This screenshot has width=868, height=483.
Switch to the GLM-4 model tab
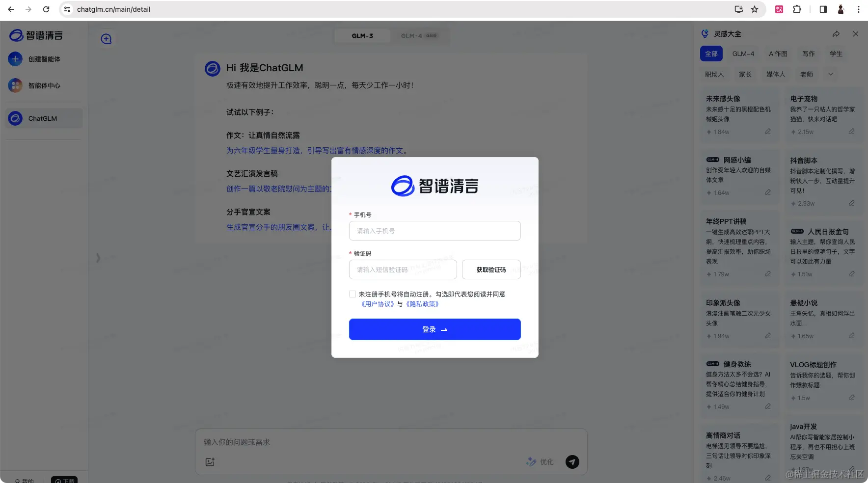[x=418, y=36]
